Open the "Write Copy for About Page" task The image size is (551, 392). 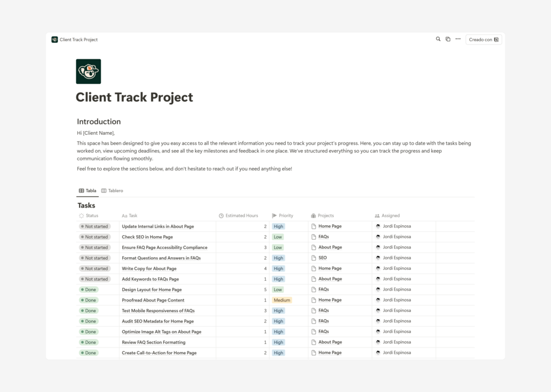click(x=149, y=269)
